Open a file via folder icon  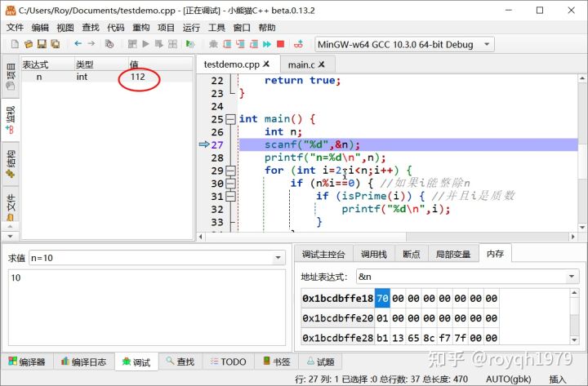point(29,44)
